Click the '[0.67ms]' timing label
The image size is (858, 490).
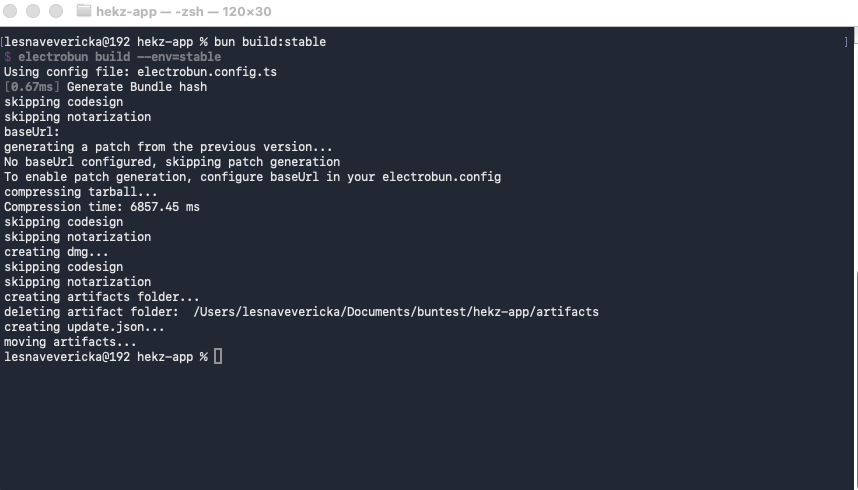point(32,87)
